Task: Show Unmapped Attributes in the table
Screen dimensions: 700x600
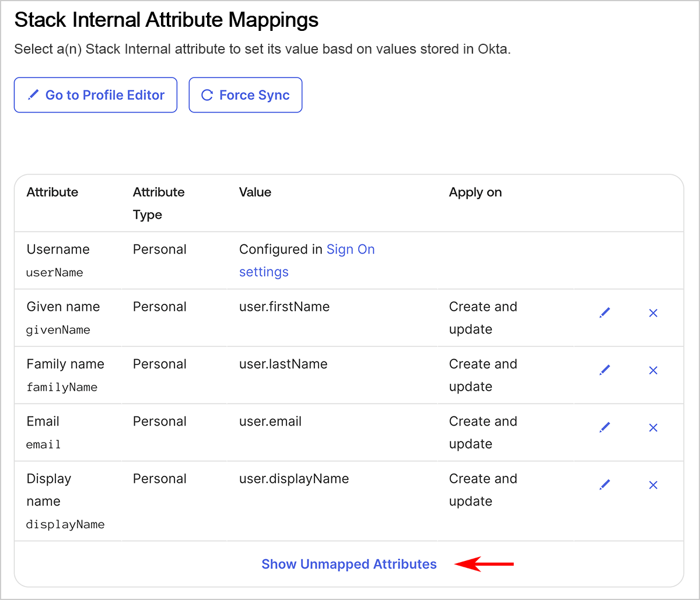Action: (349, 564)
